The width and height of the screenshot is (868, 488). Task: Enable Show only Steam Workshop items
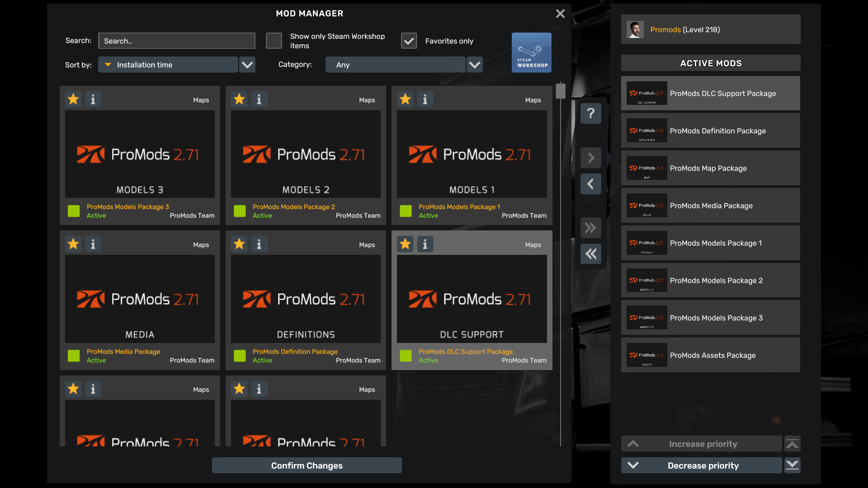(x=274, y=41)
